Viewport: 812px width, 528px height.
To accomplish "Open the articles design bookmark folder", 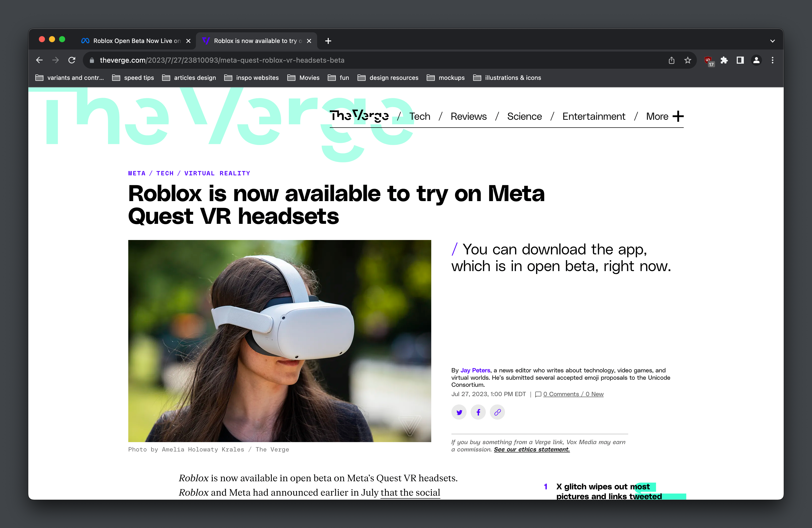I will coord(189,78).
